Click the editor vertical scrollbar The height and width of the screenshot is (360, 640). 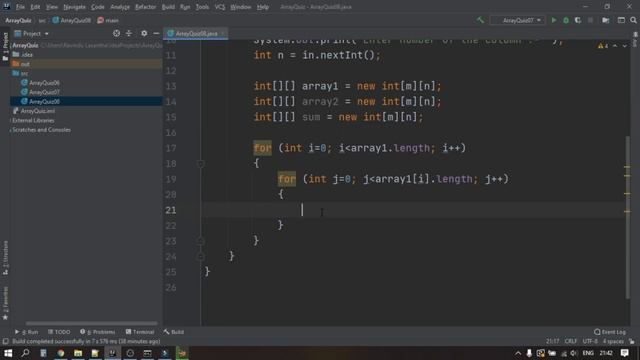(628, 218)
